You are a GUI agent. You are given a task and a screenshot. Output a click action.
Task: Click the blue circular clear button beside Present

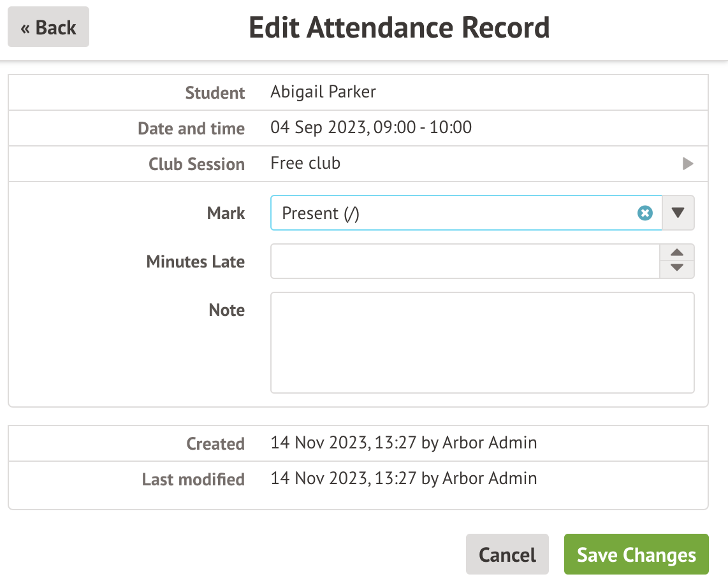coord(645,213)
